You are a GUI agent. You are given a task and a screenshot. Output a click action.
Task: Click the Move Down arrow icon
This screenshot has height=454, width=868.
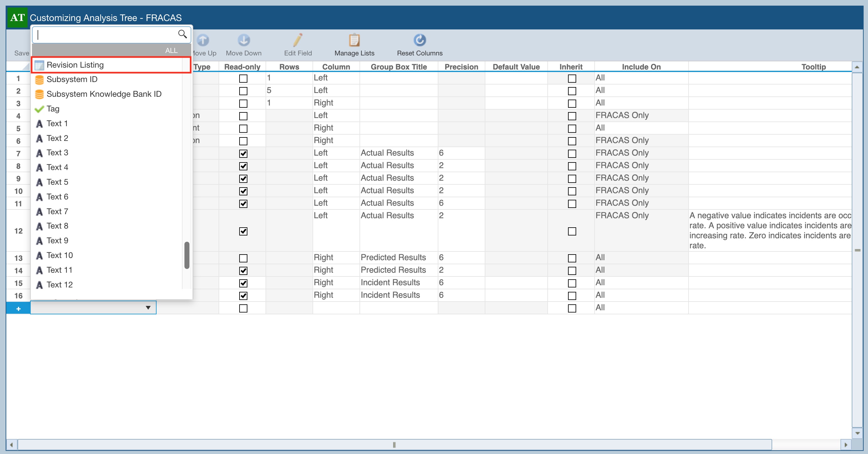pos(244,40)
